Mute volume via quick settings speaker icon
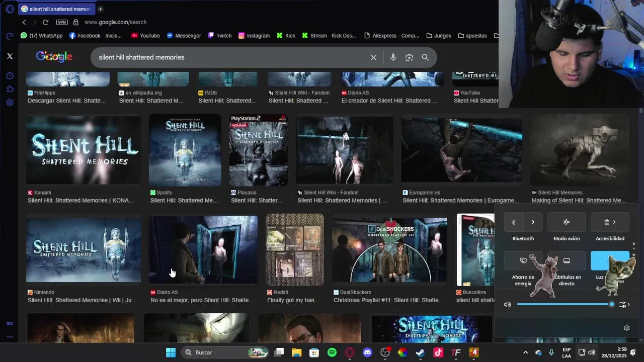The image size is (644, 362). tap(507, 305)
